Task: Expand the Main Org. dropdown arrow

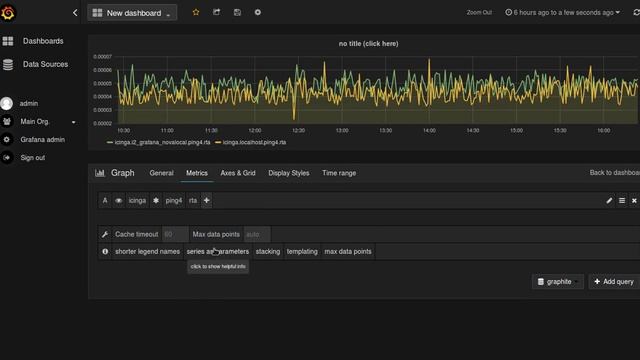Action: pos(74,122)
